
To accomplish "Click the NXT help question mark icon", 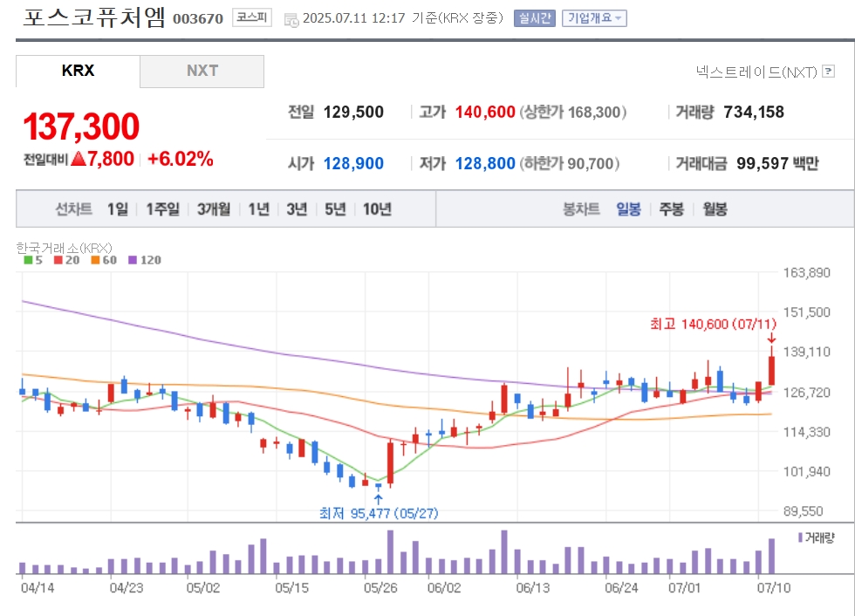I will (x=828, y=71).
